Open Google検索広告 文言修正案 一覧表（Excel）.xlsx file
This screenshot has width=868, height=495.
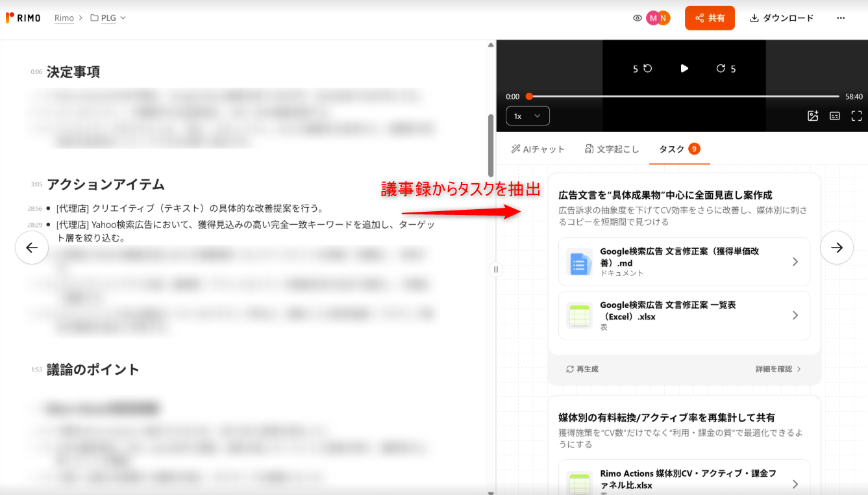tap(684, 316)
